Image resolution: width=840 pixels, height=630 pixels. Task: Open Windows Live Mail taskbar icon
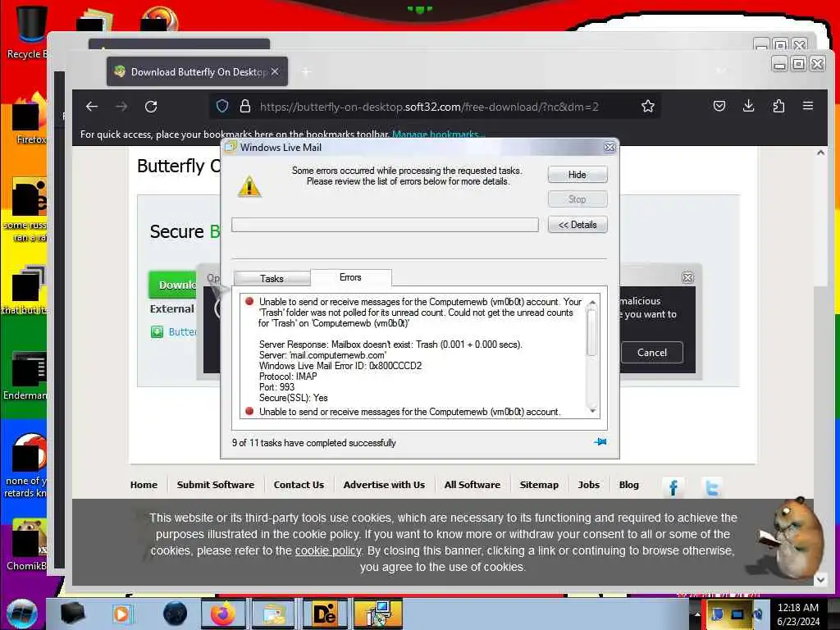(x=274, y=614)
